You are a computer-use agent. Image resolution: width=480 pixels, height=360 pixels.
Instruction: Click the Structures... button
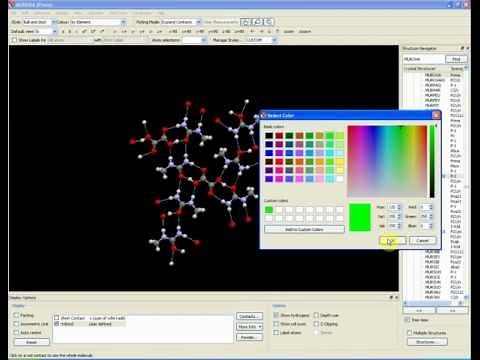427,342
